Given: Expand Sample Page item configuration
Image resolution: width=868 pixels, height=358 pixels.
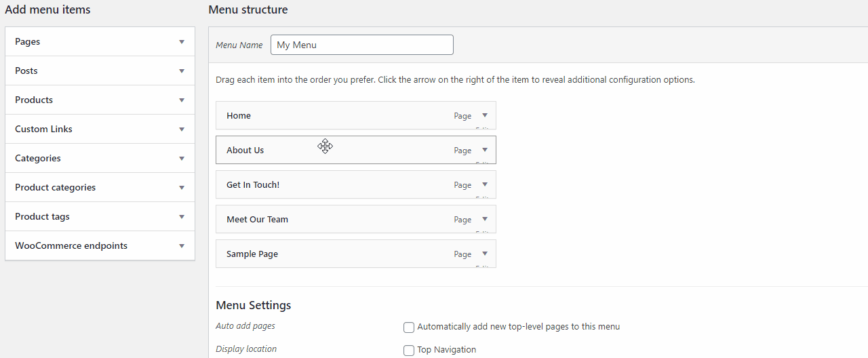Looking at the screenshot, I should [x=485, y=254].
